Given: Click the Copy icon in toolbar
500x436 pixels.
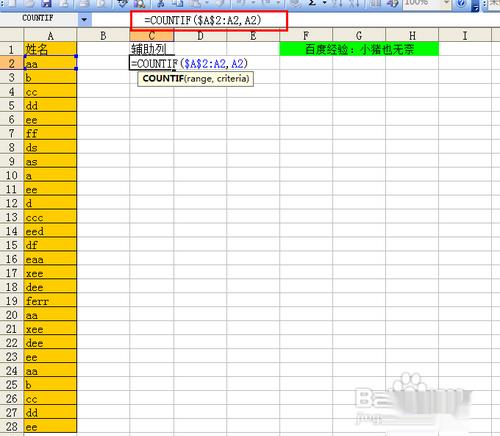Looking at the screenshot, I should [178, 3].
